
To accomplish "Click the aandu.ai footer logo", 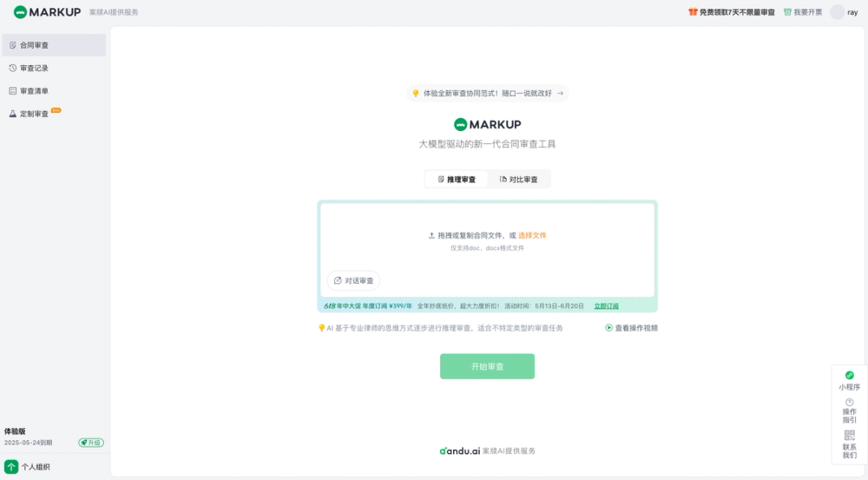I will click(x=459, y=450).
